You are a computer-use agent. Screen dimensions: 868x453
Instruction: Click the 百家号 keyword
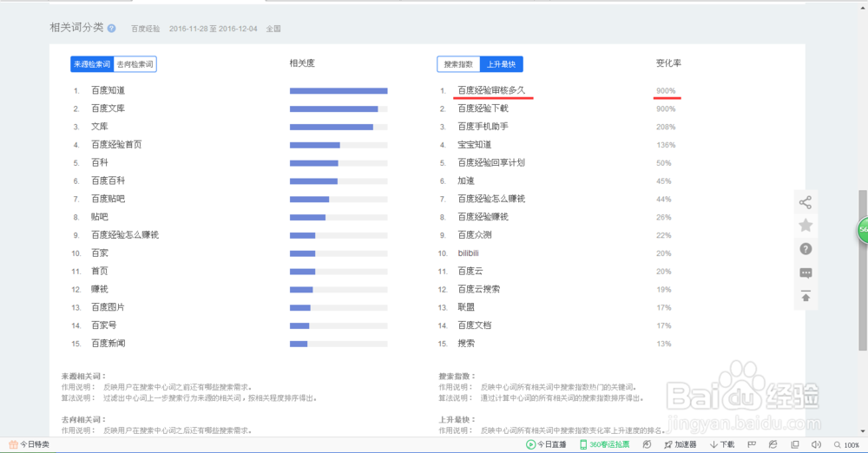(x=103, y=325)
